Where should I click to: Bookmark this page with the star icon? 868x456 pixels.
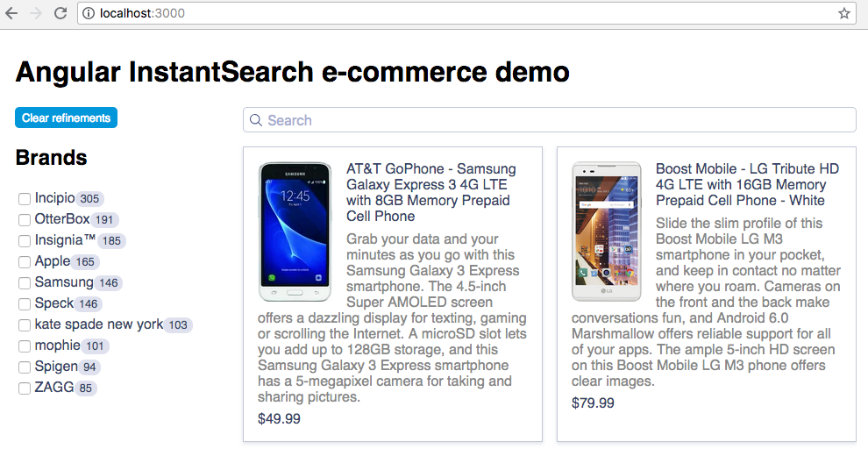coord(844,13)
